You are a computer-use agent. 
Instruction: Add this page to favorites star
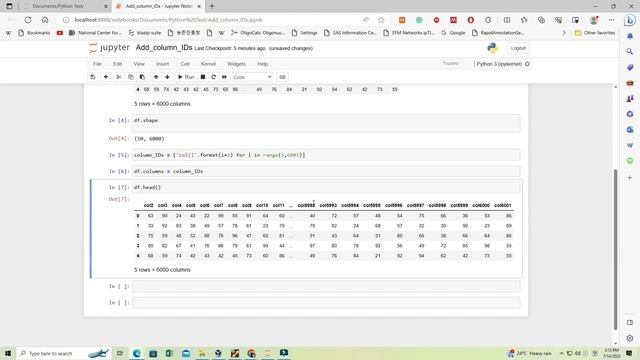(381, 20)
